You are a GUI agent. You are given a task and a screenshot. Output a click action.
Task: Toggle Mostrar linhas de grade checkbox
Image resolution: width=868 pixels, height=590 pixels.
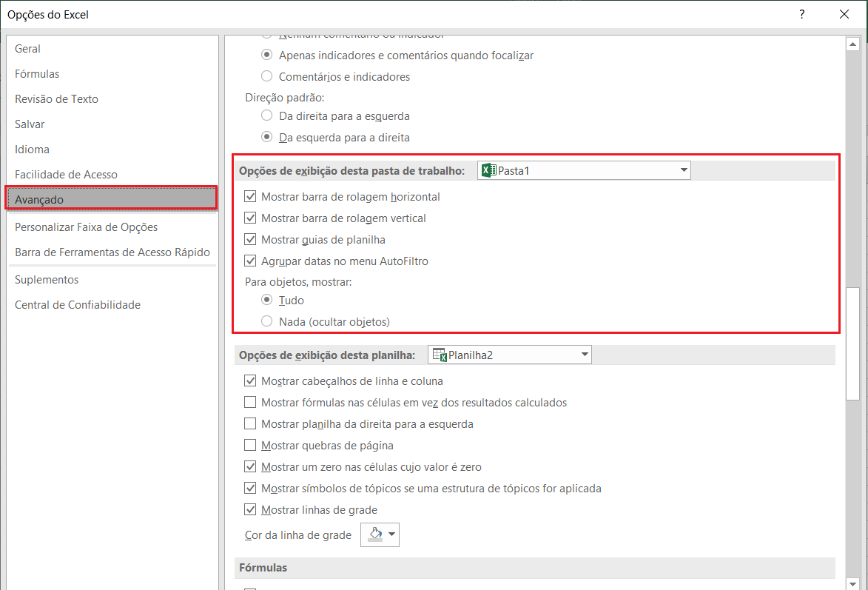250,510
